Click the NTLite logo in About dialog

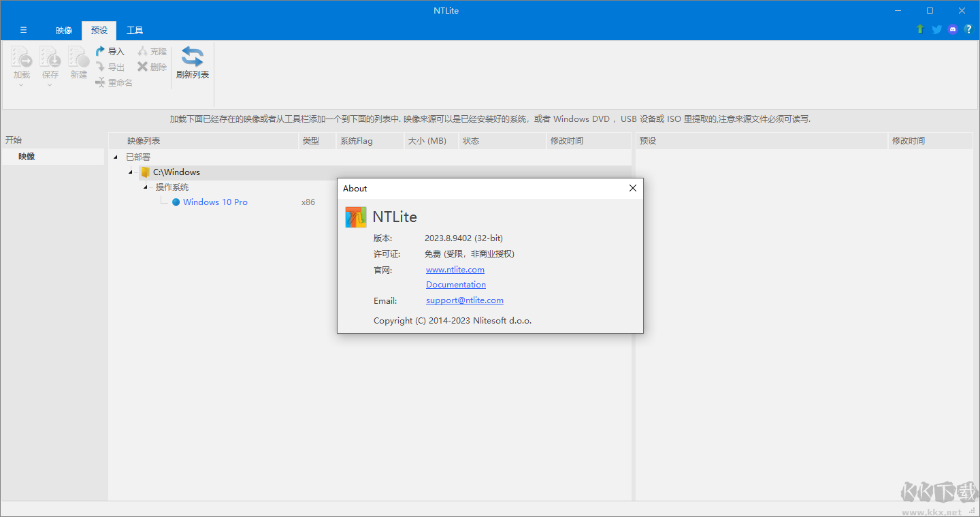click(x=356, y=217)
